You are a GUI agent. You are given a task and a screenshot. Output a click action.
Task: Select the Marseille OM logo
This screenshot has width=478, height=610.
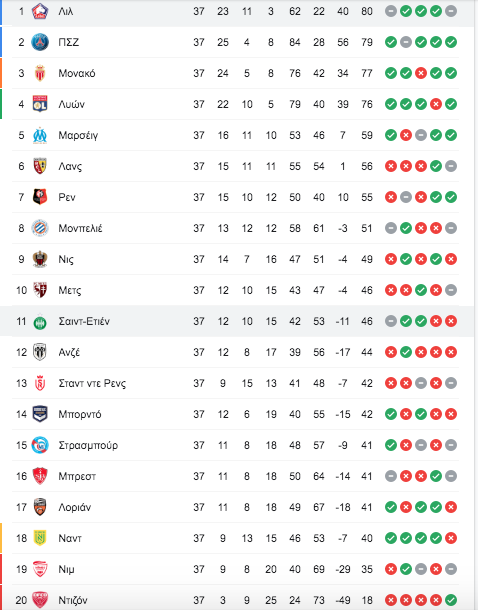(x=40, y=135)
